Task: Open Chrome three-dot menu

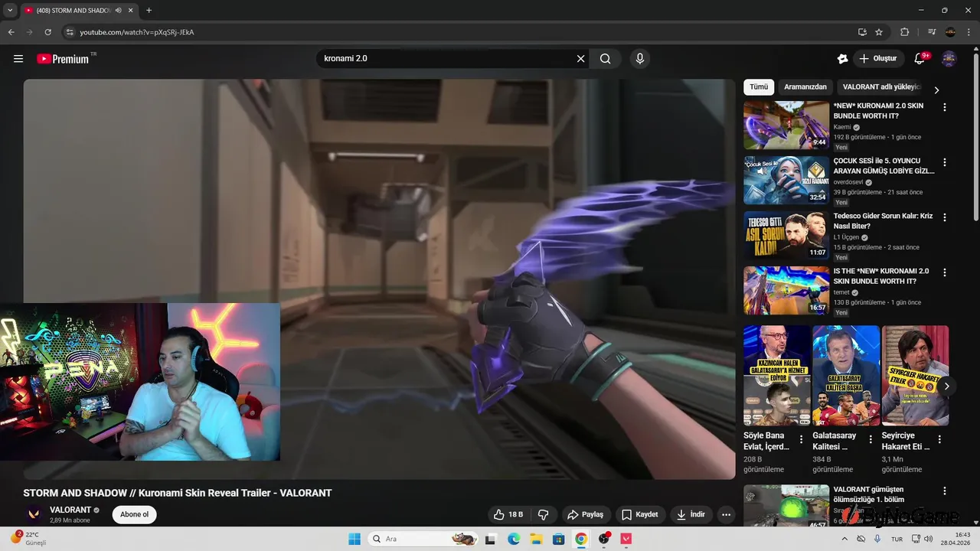Action: 968,32
